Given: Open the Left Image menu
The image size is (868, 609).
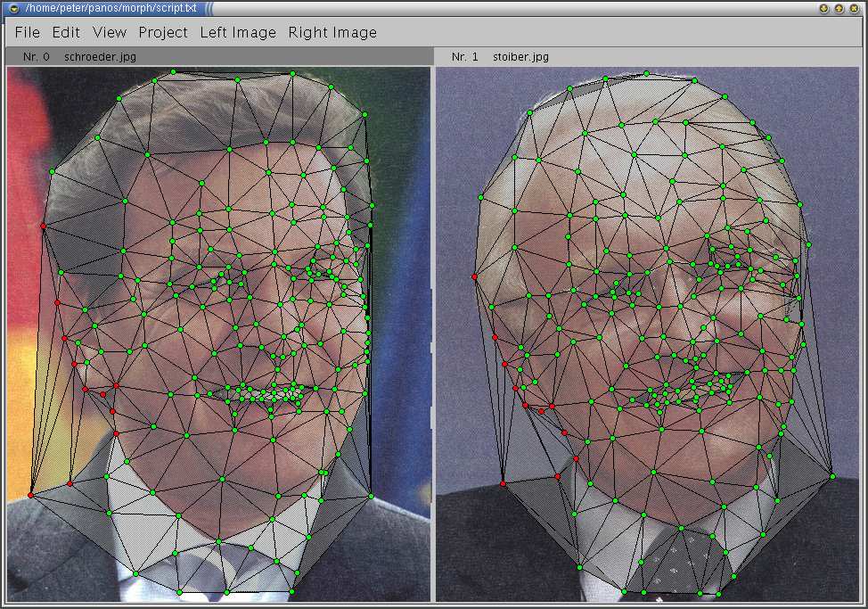Looking at the screenshot, I should tap(238, 33).
